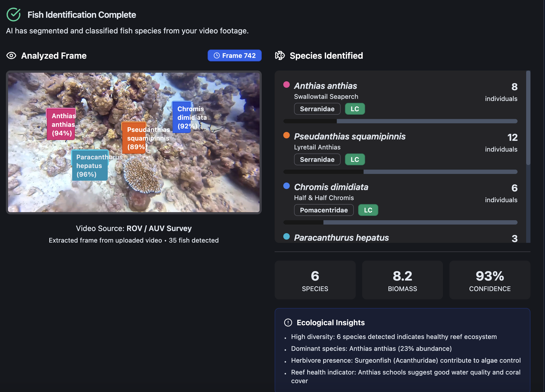This screenshot has height=392, width=545.
Task: Select the Ecological Insights section header
Action: [x=331, y=322]
